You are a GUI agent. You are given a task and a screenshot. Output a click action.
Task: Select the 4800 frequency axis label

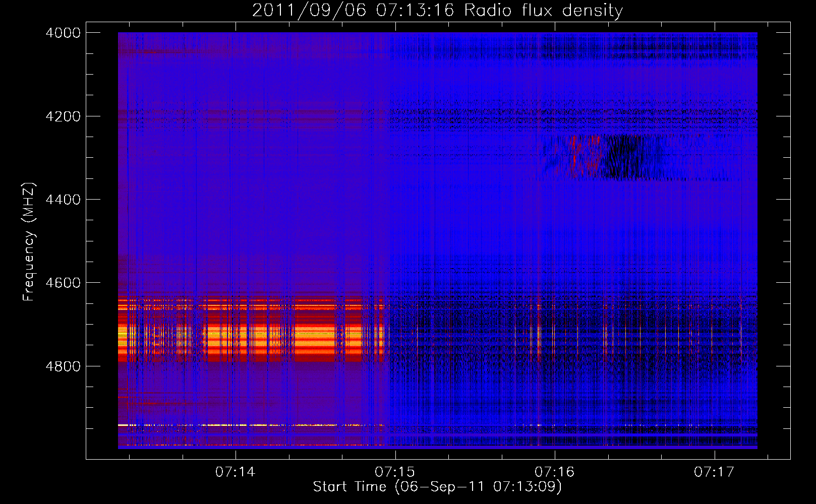click(63, 366)
